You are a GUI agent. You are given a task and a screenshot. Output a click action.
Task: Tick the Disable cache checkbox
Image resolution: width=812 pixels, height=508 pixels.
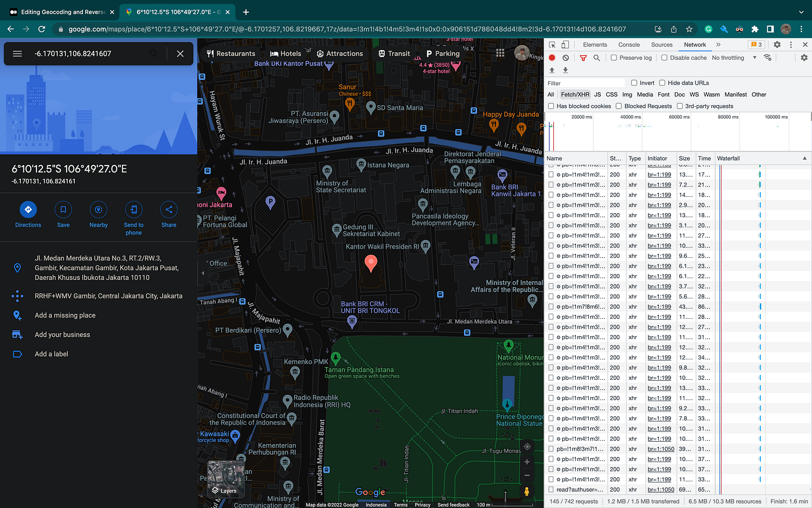pyautogui.click(x=664, y=58)
